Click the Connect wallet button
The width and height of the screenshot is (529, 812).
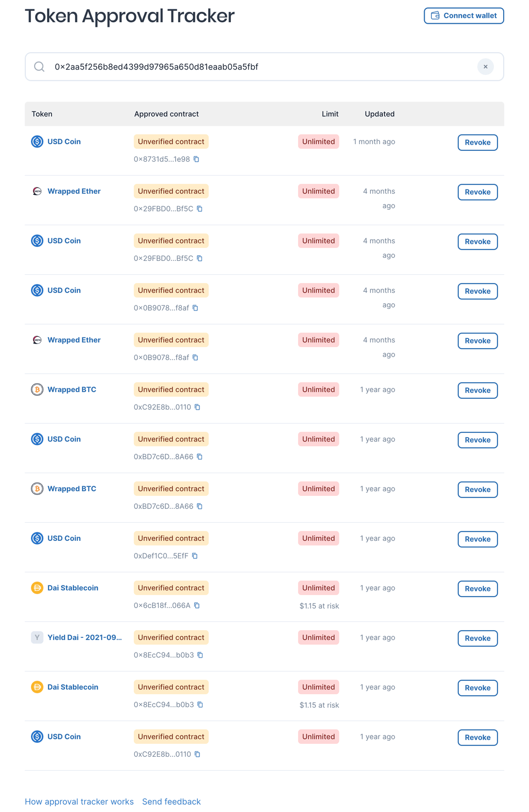(x=463, y=15)
